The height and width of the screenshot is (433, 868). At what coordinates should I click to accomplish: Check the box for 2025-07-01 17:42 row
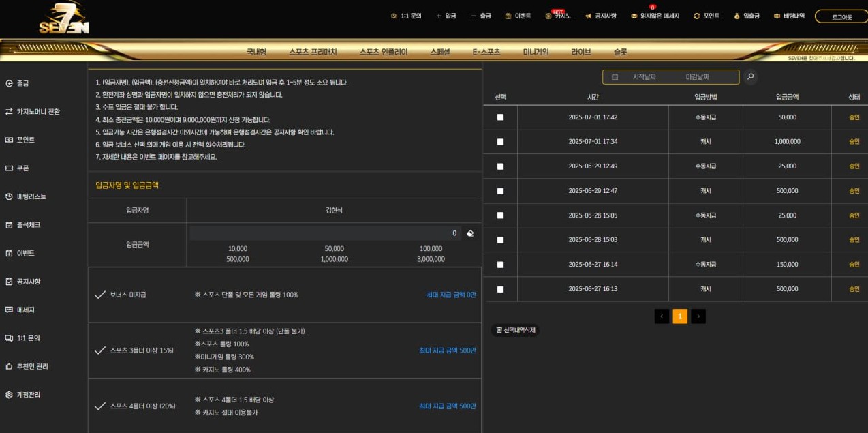coord(500,117)
